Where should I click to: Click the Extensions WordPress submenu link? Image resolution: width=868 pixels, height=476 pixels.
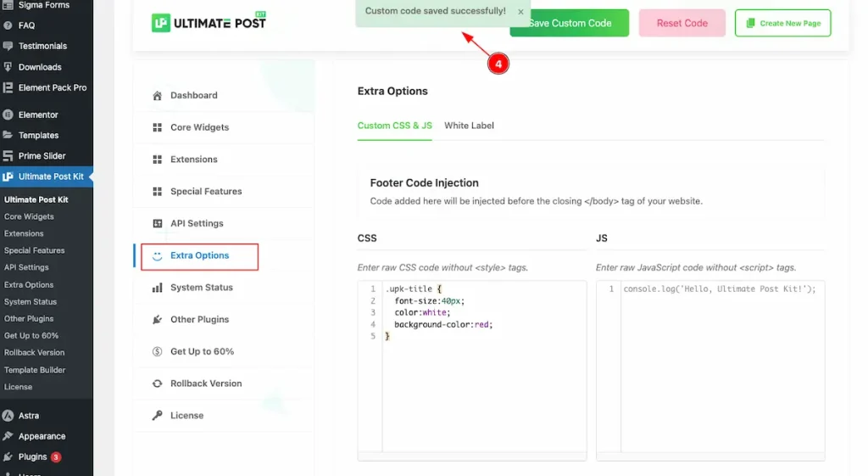24,234
